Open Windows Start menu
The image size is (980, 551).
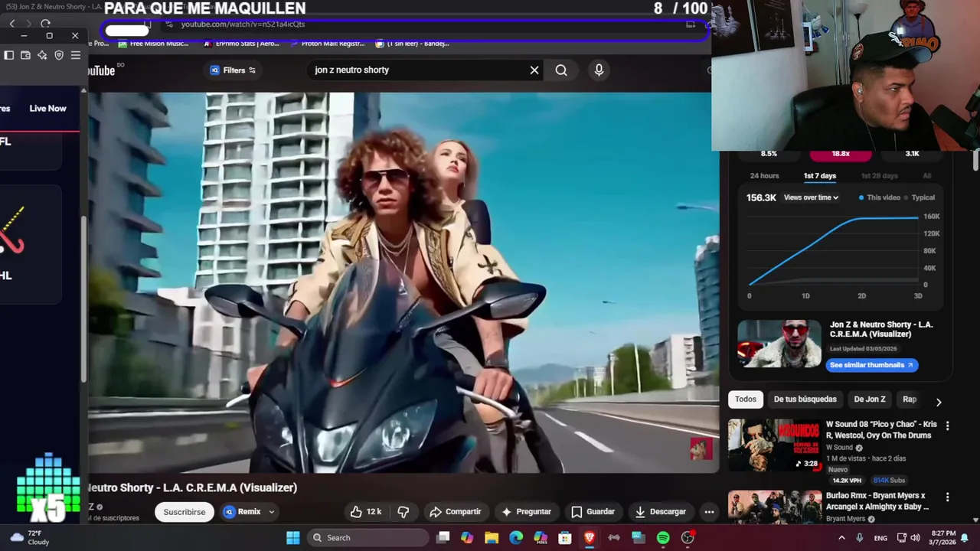[x=293, y=538]
